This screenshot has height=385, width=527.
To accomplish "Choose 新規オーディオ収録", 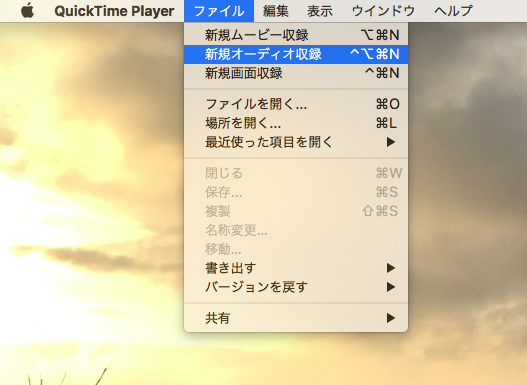I will [296, 54].
